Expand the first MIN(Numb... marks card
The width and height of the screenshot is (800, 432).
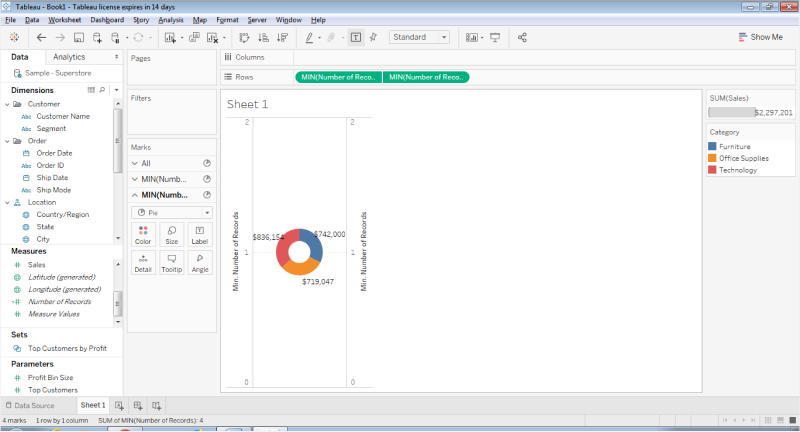[x=135, y=179]
